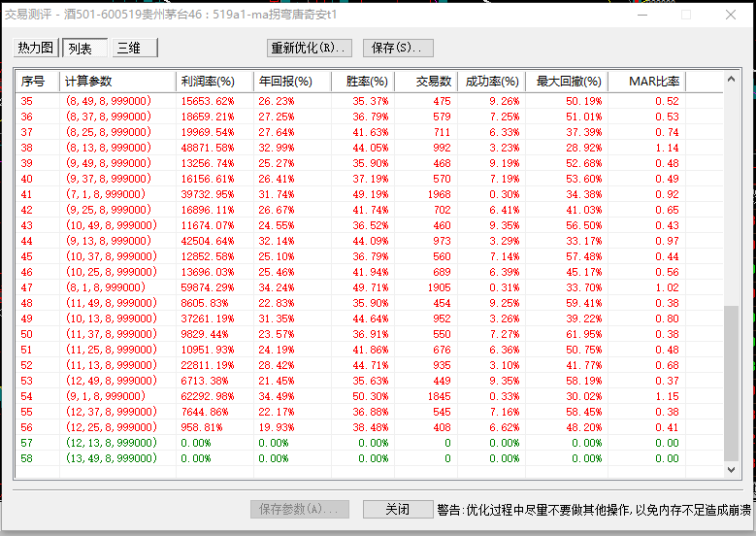The height and width of the screenshot is (536, 756).
Task: Select profit cell 958.81% in row 56
Action: 202,427
